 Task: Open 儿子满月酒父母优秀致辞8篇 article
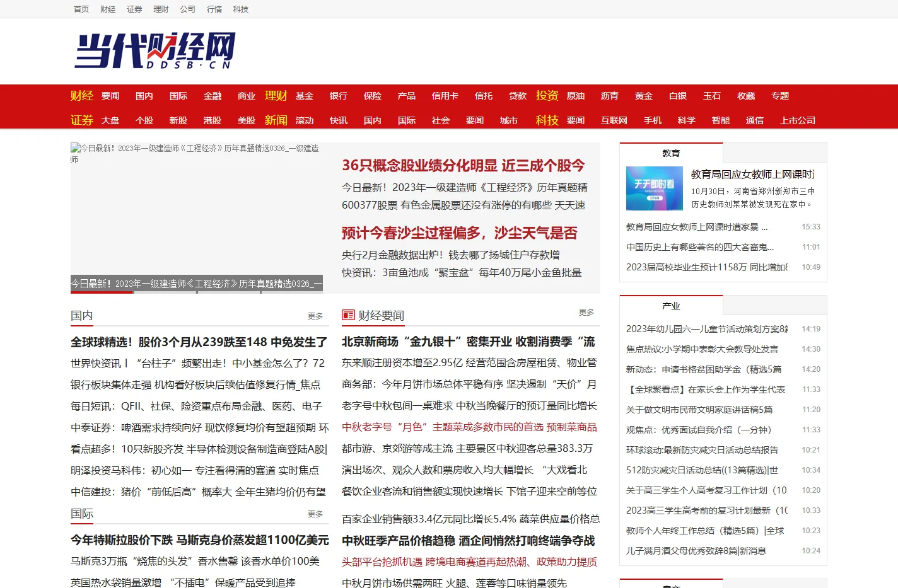pos(696,551)
